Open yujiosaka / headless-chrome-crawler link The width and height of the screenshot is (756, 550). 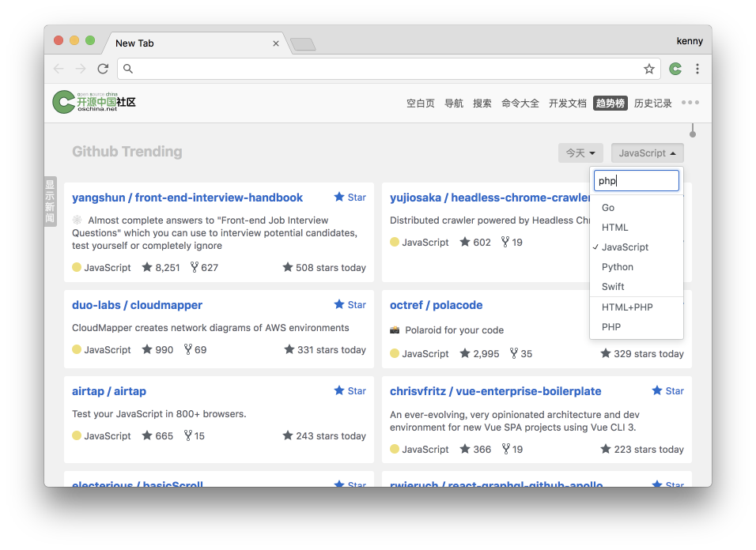coord(490,198)
